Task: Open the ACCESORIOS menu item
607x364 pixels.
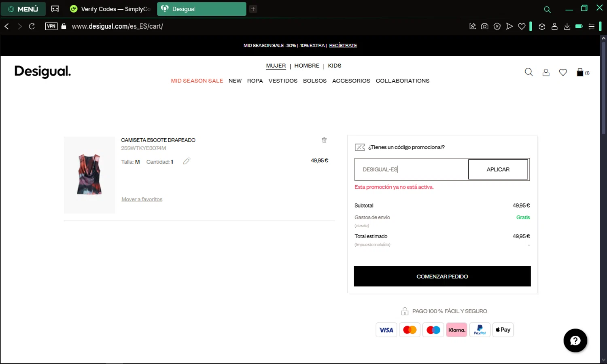Action: coord(351,81)
